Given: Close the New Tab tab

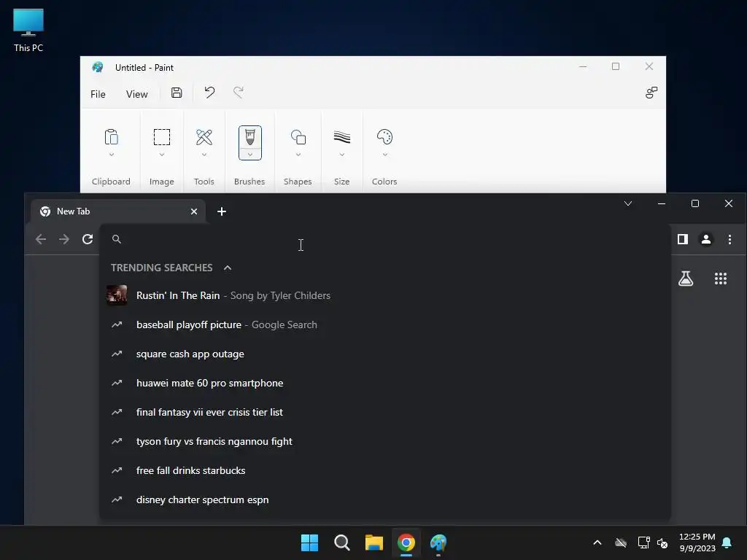Looking at the screenshot, I should click(x=194, y=211).
